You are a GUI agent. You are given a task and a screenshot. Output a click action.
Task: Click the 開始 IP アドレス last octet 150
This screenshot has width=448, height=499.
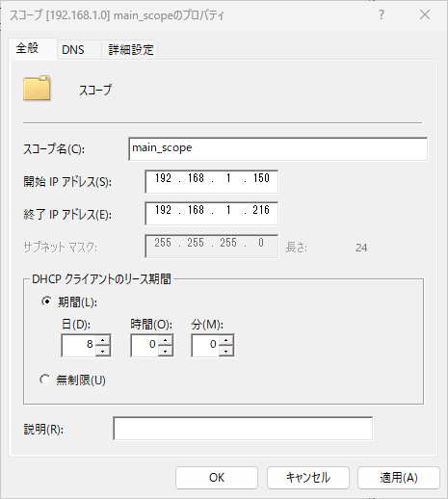click(261, 178)
